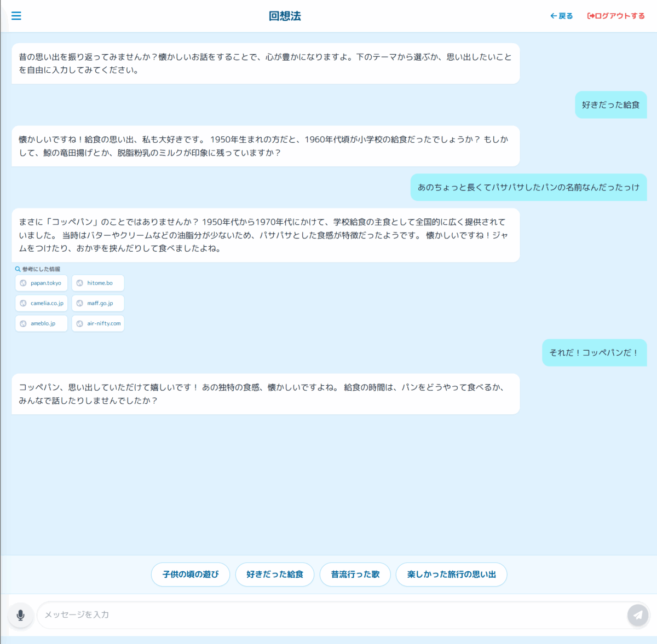Click the microphone voice input icon
657x644 pixels.
tap(21, 615)
